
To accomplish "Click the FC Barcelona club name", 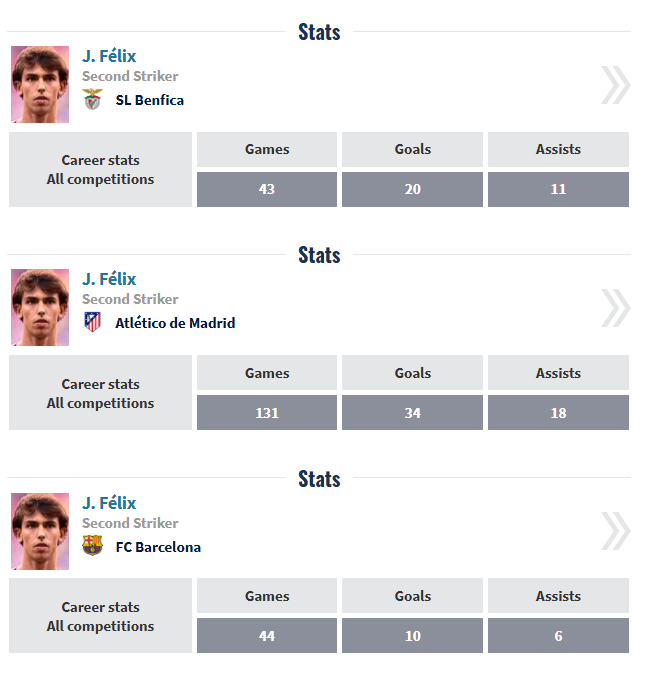I will point(158,547).
